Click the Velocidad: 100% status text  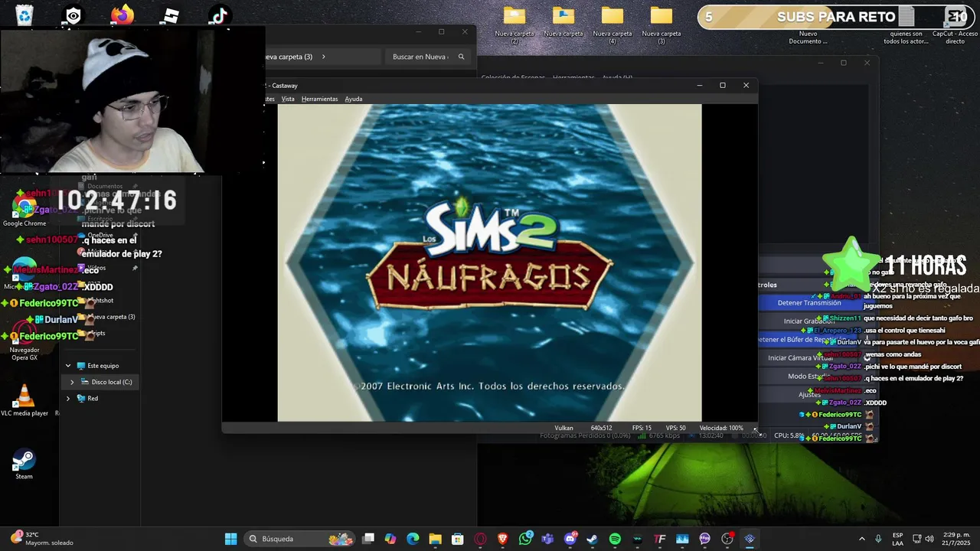[721, 428]
